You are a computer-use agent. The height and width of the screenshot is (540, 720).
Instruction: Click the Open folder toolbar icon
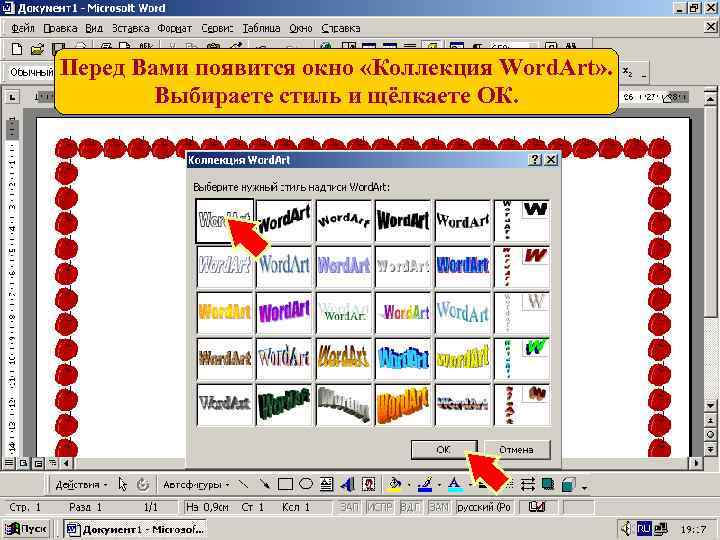tap(37, 49)
